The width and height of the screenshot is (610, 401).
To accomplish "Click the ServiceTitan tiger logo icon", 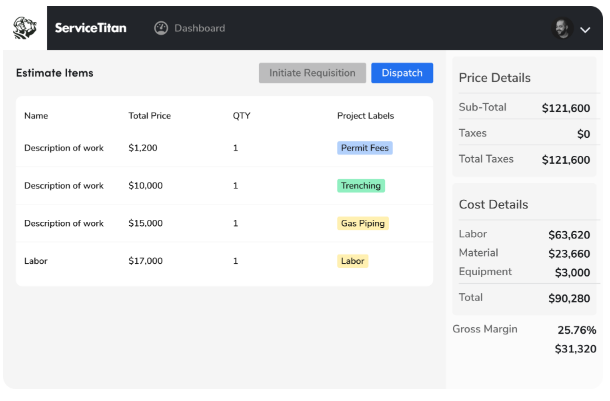I will click(x=24, y=28).
